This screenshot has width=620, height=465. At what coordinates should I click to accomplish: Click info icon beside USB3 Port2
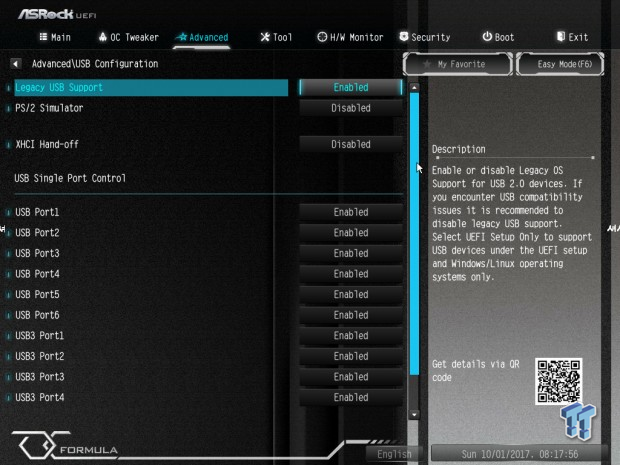tap(8, 357)
